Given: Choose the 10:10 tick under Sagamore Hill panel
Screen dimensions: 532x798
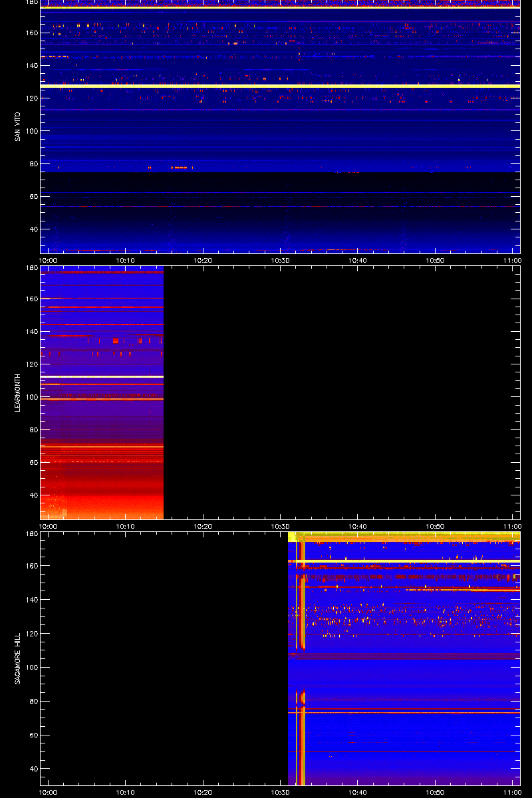Looking at the screenshot, I should pyautogui.click(x=126, y=793).
